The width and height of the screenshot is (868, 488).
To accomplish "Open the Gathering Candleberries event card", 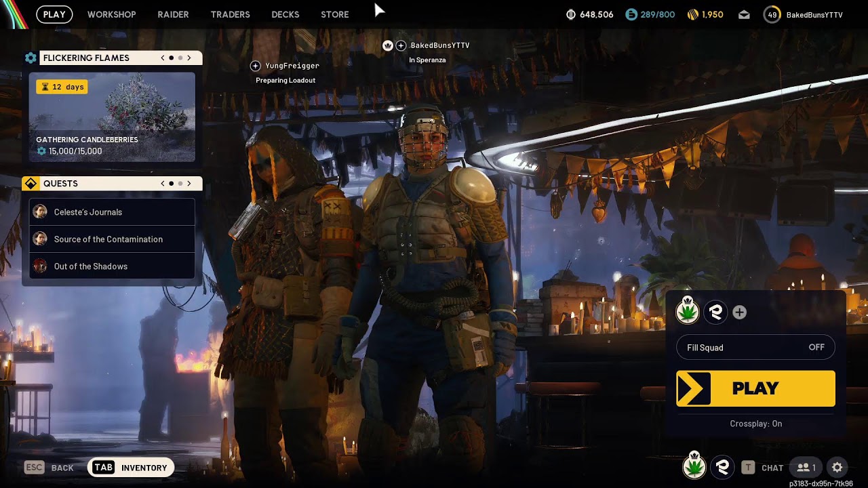I will (112, 117).
